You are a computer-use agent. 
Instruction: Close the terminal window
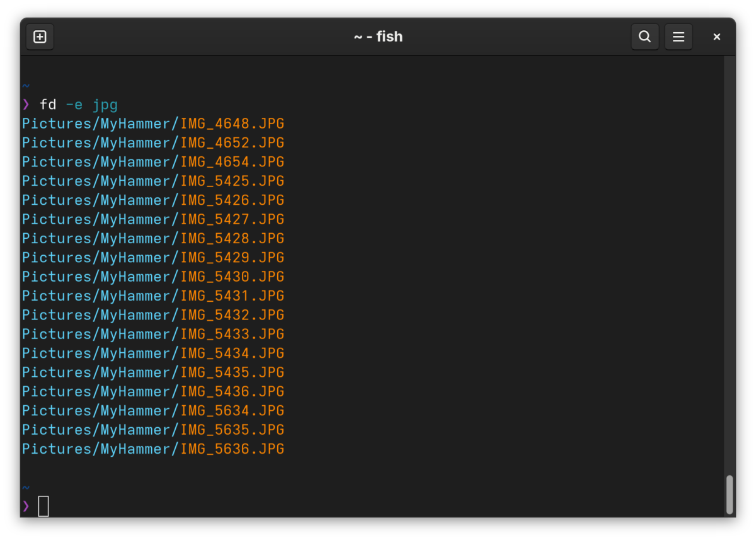716,37
